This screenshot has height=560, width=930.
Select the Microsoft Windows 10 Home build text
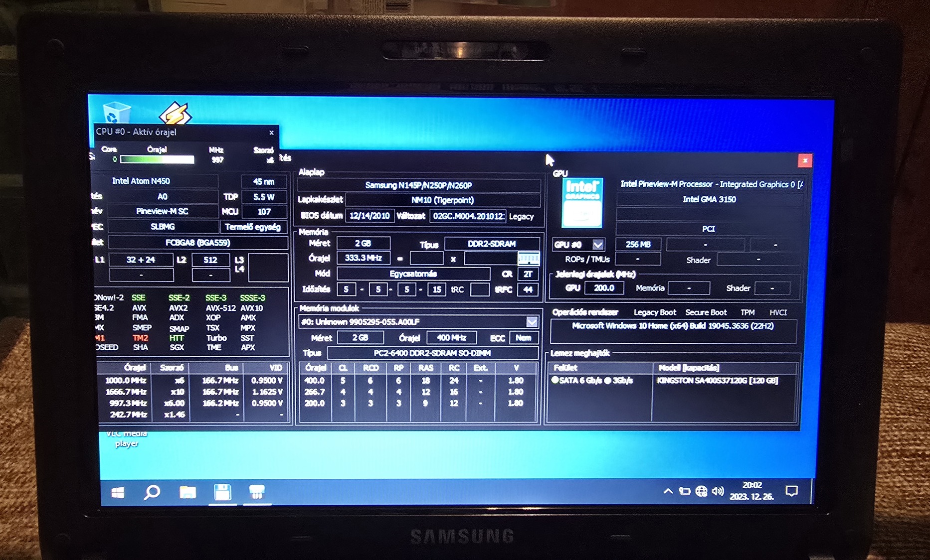(673, 326)
